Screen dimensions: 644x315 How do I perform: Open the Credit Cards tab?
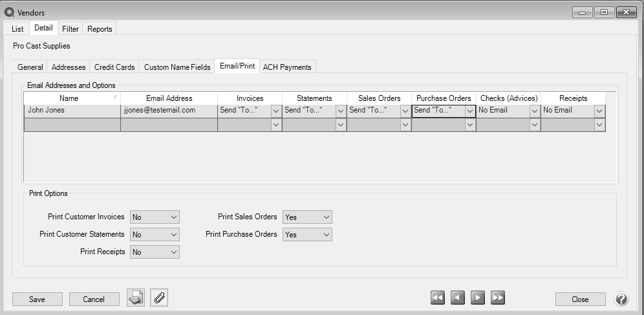[x=114, y=67]
